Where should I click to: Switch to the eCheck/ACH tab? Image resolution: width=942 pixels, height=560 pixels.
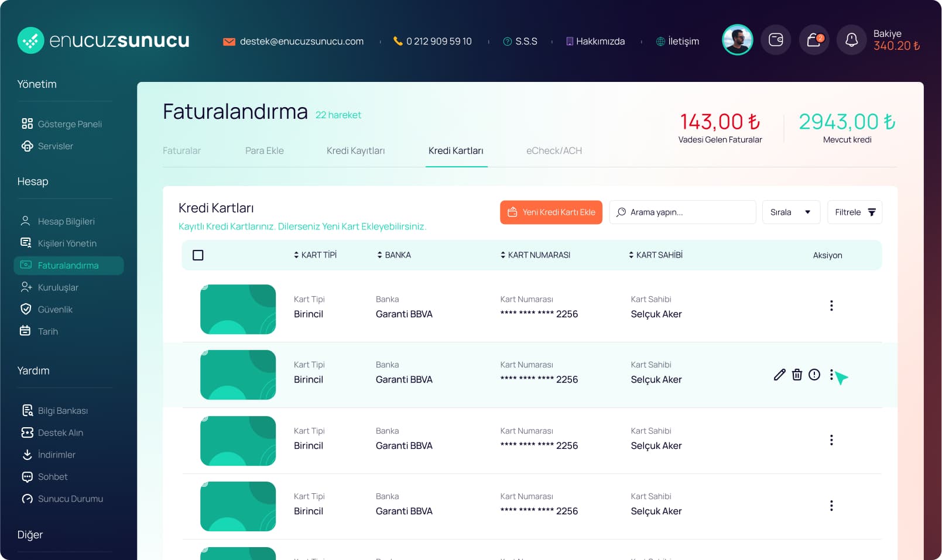[554, 150]
